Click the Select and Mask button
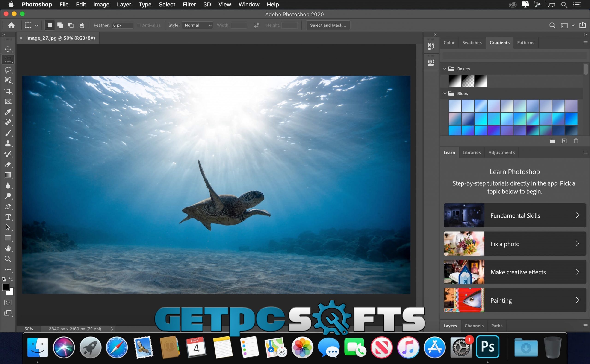The height and width of the screenshot is (364, 590). 328,25
